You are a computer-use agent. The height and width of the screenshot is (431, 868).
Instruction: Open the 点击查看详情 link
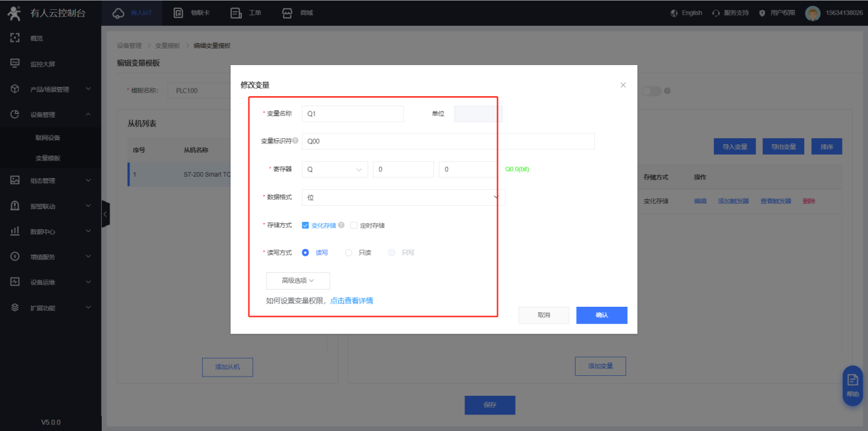pyautogui.click(x=352, y=301)
